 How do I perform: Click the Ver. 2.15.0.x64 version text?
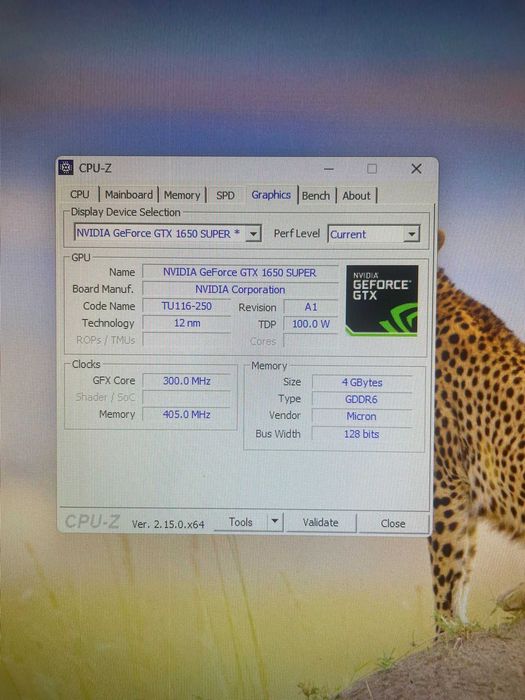(x=168, y=524)
